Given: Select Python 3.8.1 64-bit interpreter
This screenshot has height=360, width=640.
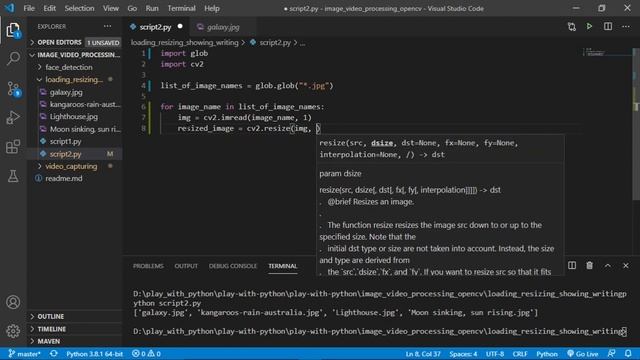Looking at the screenshot, I should pyautogui.click(x=94, y=354).
